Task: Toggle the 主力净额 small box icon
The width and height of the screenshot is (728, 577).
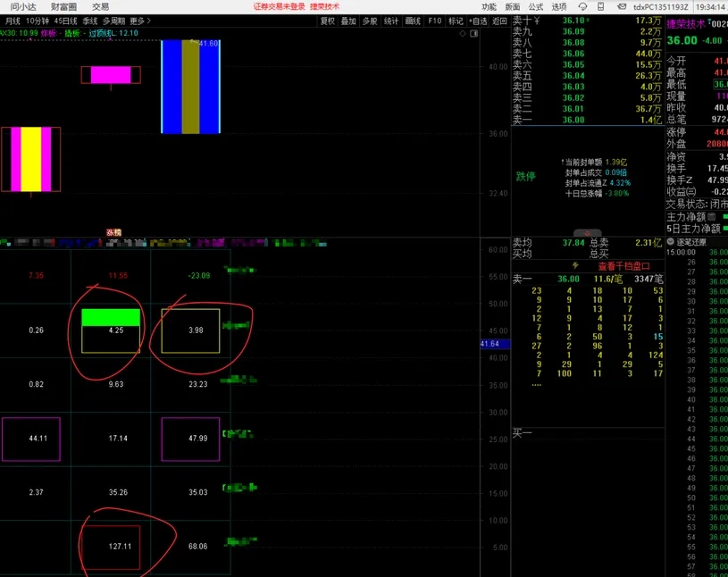Action: coord(712,216)
